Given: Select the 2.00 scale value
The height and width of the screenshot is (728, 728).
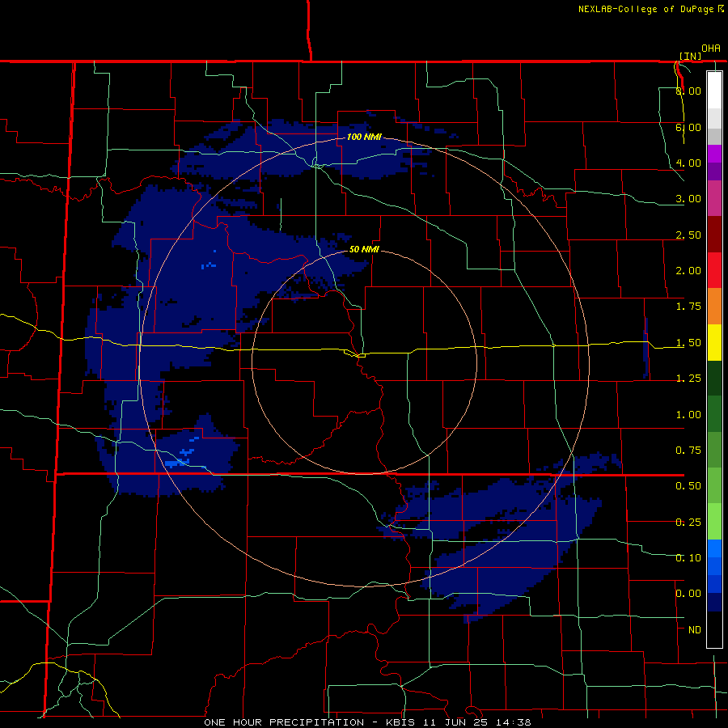Looking at the screenshot, I should click(688, 271).
